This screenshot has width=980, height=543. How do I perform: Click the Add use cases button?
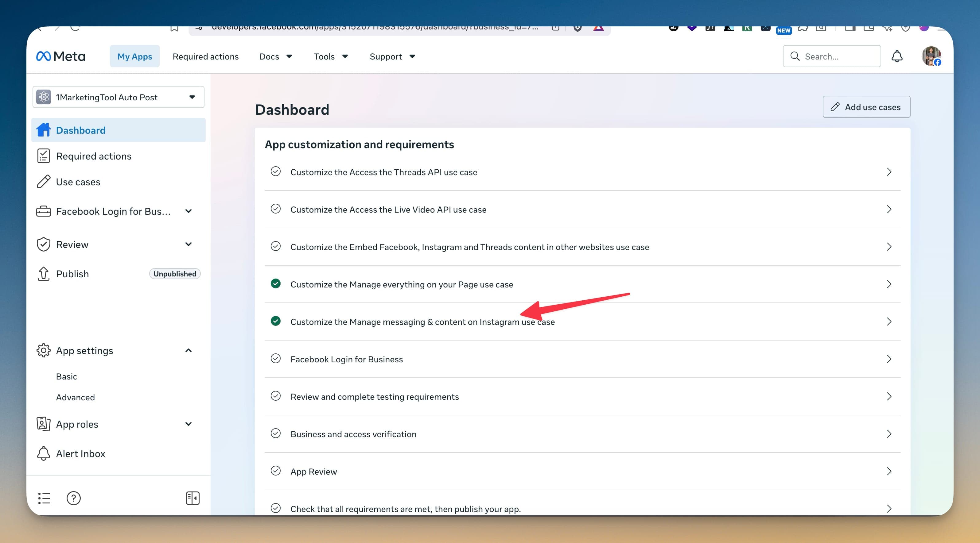(866, 107)
